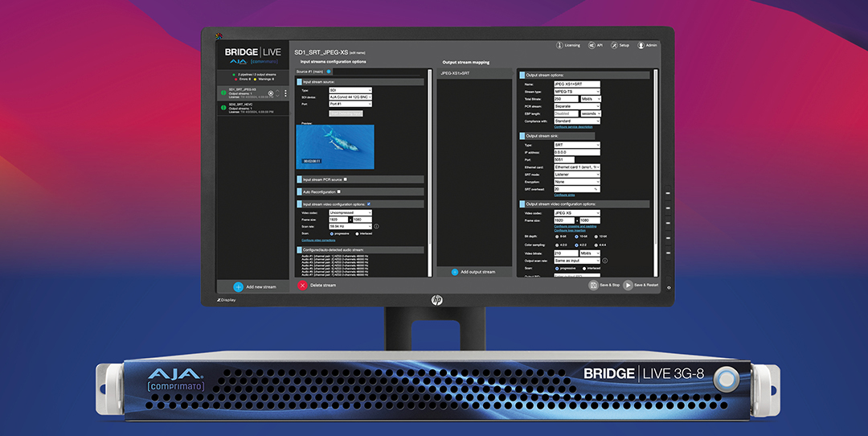Open the API icon in header
The height and width of the screenshot is (436, 868).
(x=592, y=45)
